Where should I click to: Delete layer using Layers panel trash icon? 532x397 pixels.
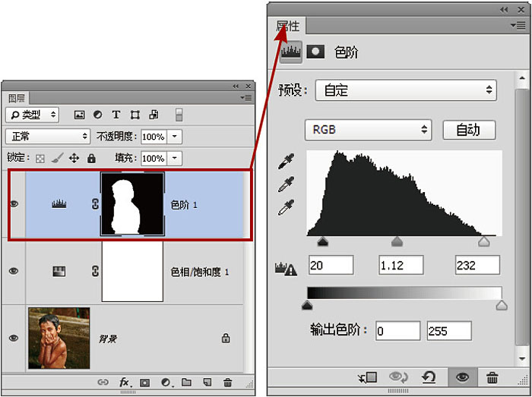click(228, 383)
